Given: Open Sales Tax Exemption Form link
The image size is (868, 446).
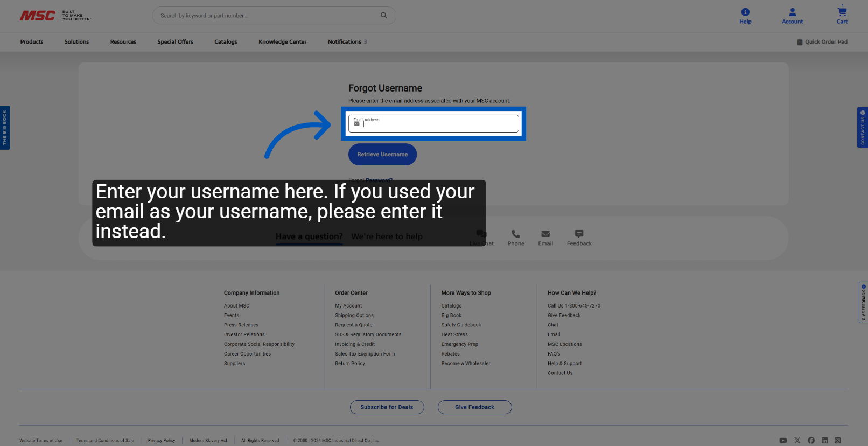Looking at the screenshot, I should point(365,354).
